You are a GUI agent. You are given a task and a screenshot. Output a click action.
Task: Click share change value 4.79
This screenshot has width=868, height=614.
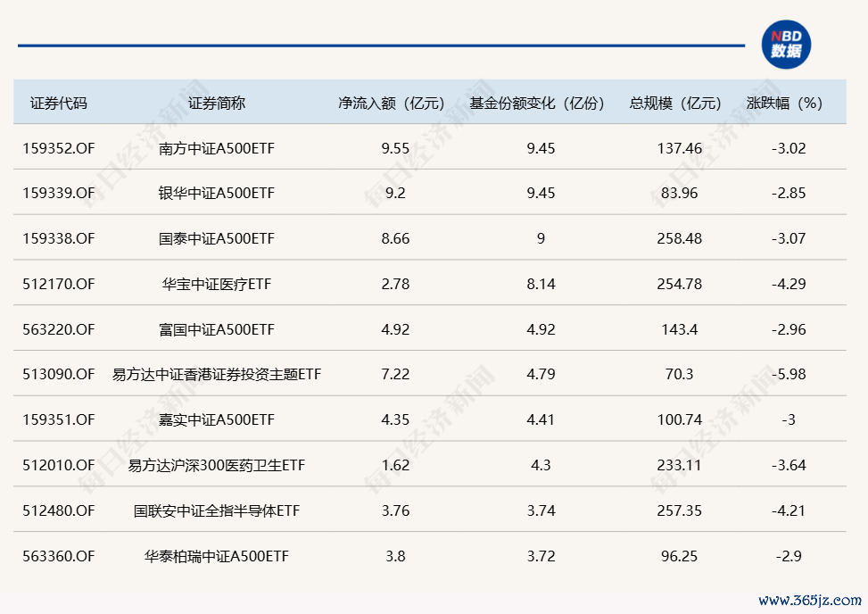pos(541,374)
